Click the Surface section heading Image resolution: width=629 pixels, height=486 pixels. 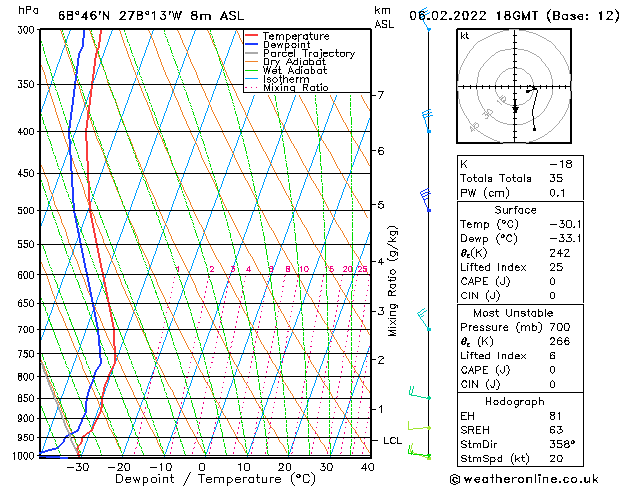[515, 210]
